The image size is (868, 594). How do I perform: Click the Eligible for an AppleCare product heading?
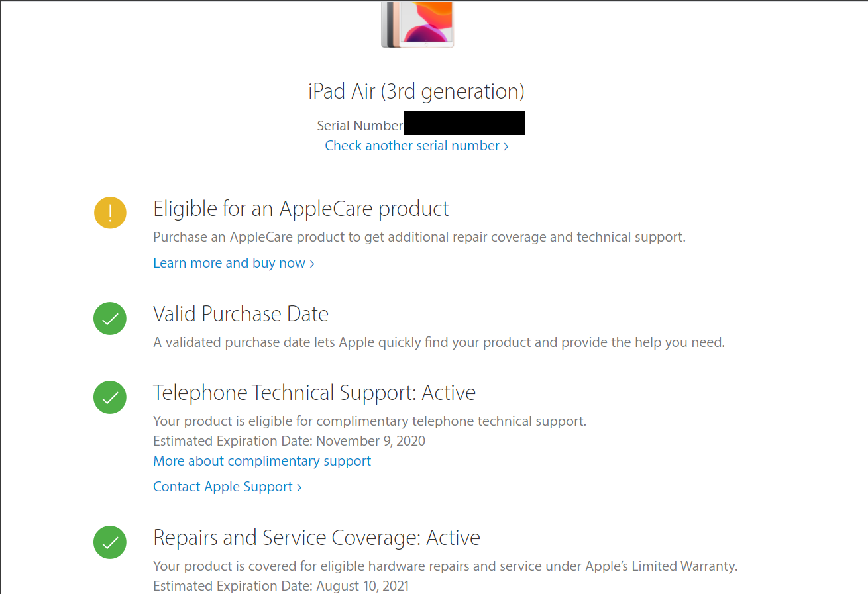coord(301,209)
